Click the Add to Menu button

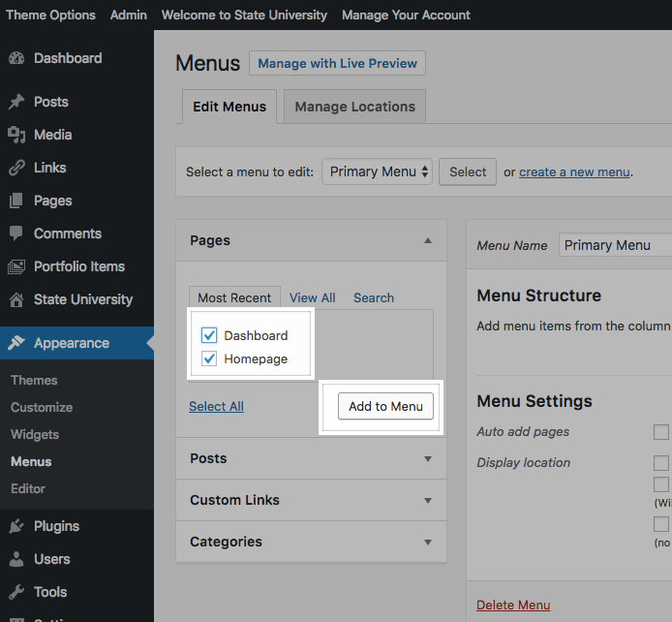point(385,406)
